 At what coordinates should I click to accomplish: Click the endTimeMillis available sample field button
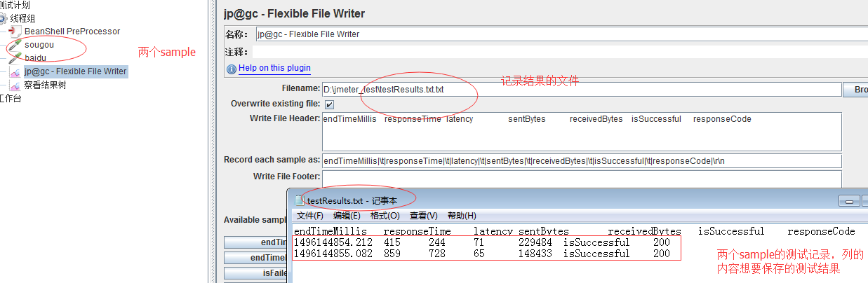255,242
